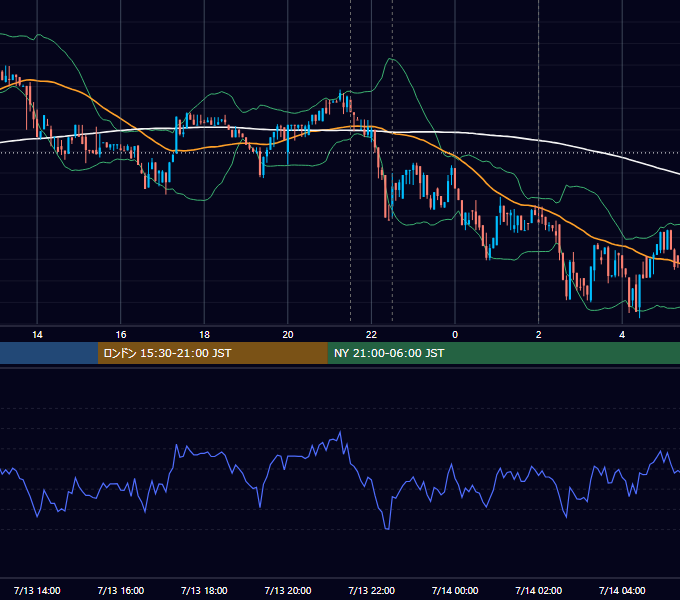The width and height of the screenshot is (680, 600).
Task: Click the blue session bar before London
Action: (49, 353)
